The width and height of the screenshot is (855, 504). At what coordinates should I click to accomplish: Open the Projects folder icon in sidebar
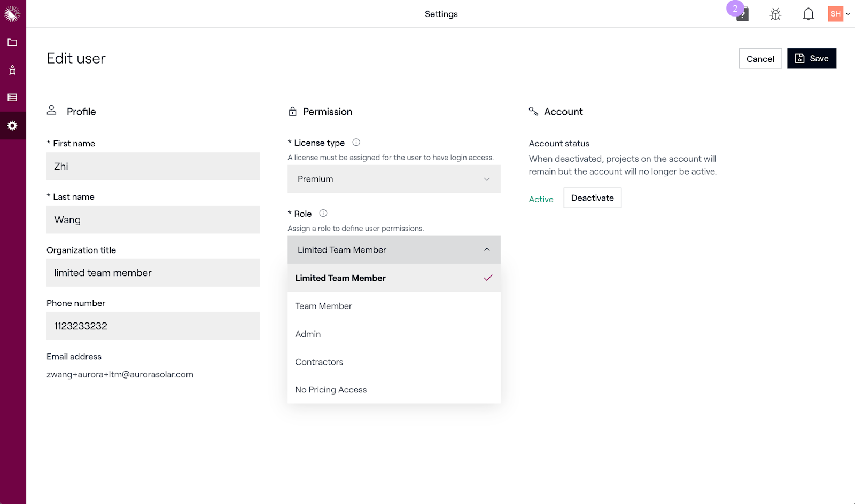12,42
